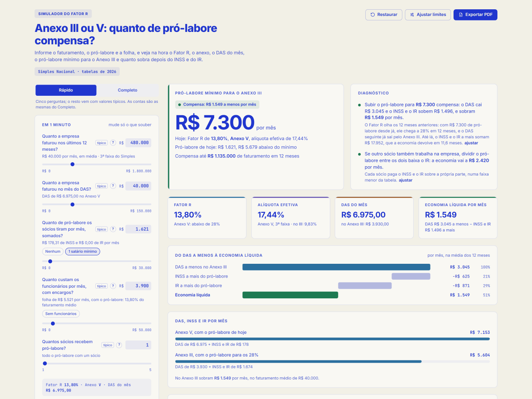Viewport: 532px width, 399px height.
Task: Click ajustar link in second diagnosis item
Action: point(406,180)
